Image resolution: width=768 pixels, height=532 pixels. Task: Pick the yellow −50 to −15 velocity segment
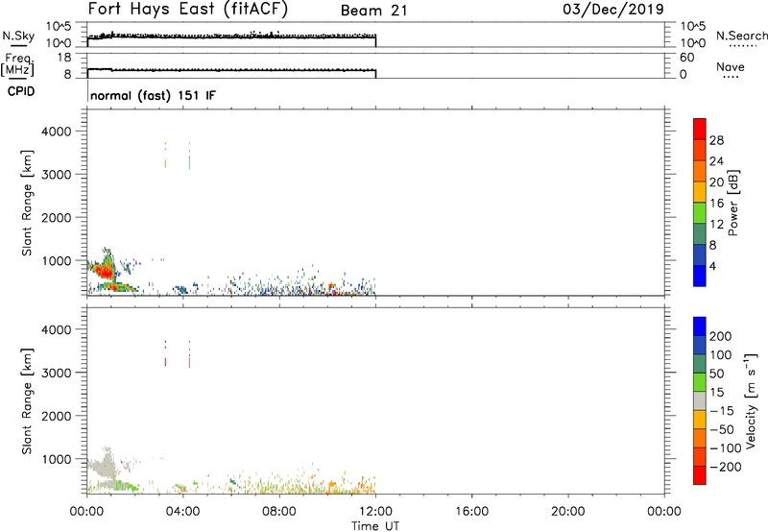(700, 420)
